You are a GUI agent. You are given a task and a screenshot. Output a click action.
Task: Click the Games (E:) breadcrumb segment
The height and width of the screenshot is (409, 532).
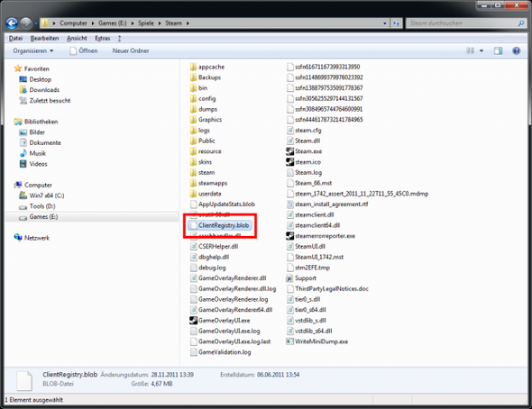pyautogui.click(x=113, y=23)
